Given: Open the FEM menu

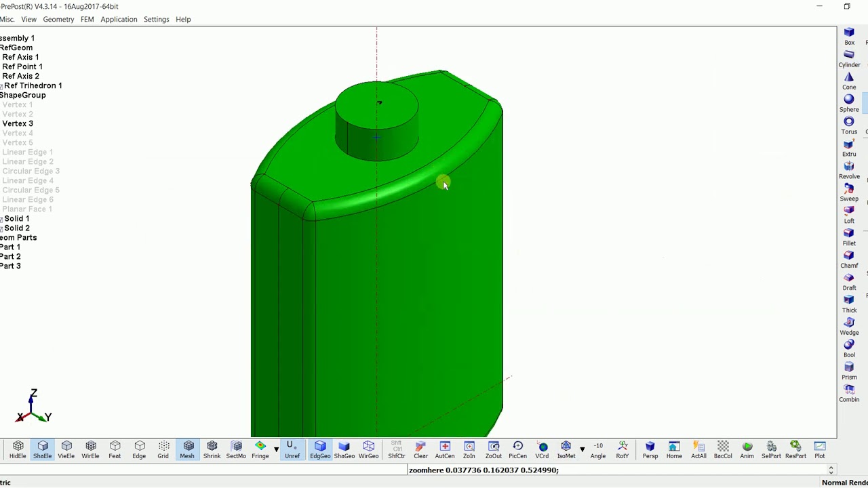Looking at the screenshot, I should tap(87, 19).
